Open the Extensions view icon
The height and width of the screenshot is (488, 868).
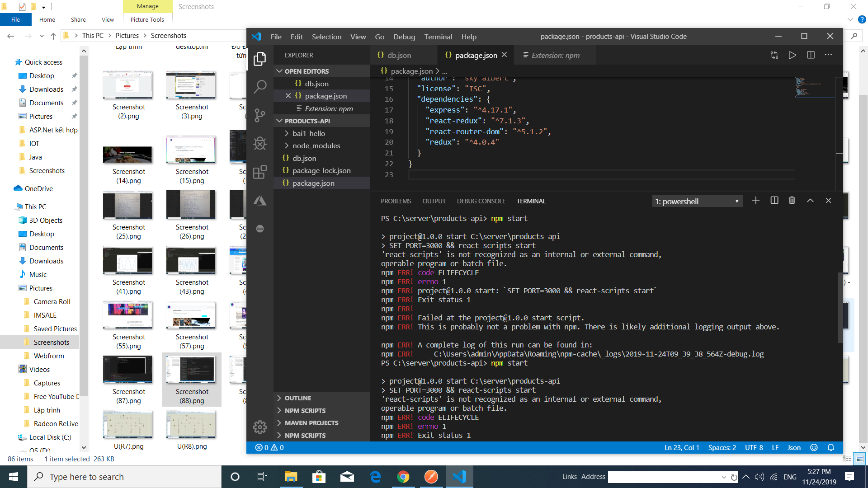tap(260, 172)
